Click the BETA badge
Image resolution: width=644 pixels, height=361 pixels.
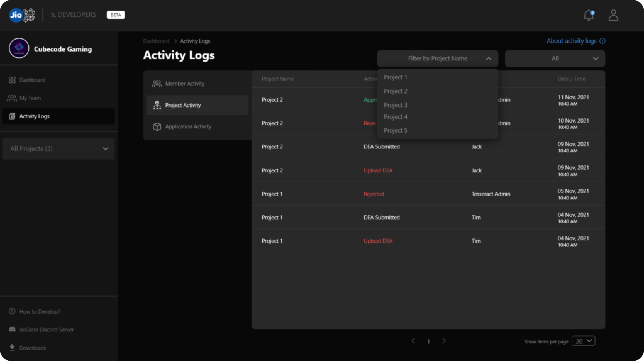tap(116, 15)
